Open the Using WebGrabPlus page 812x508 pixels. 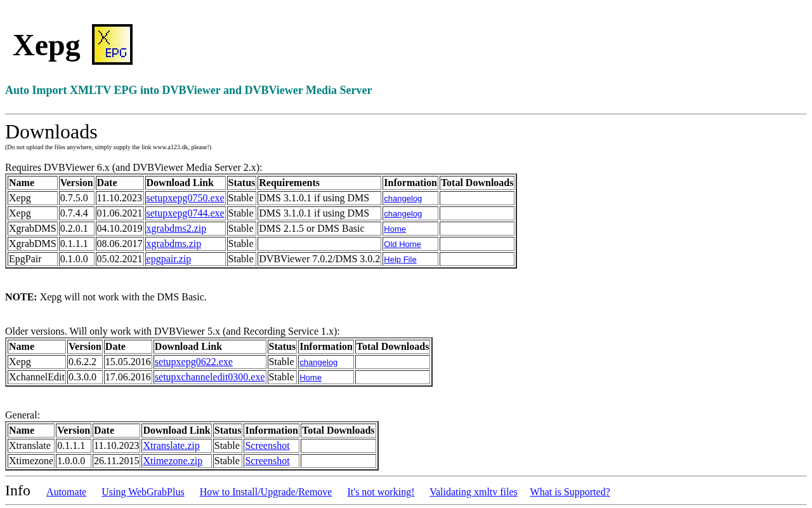click(x=143, y=492)
